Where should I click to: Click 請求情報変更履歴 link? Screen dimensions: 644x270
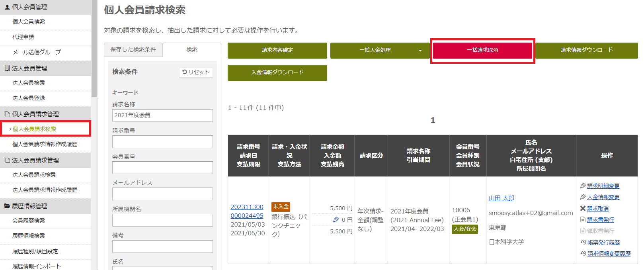coord(609,253)
